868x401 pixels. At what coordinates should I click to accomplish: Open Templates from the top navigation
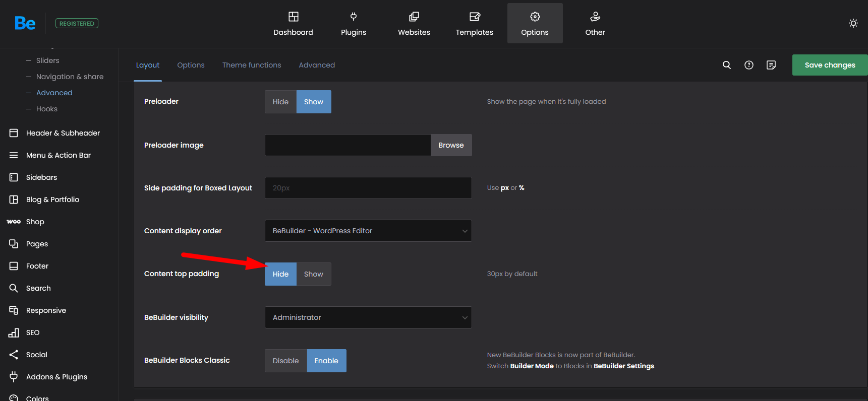(474, 23)
